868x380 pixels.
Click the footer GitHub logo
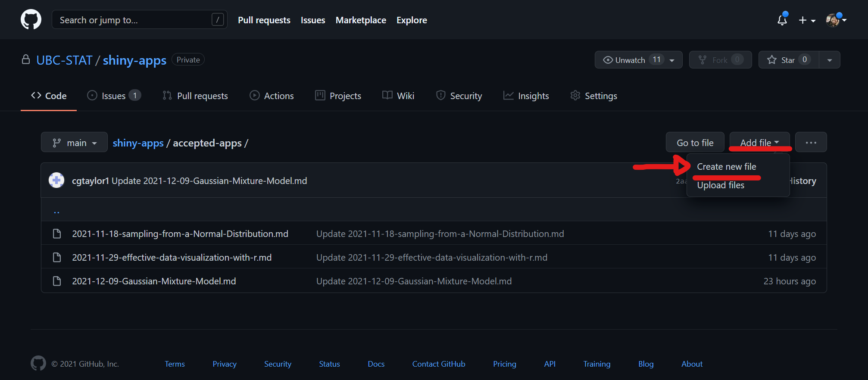38,363
